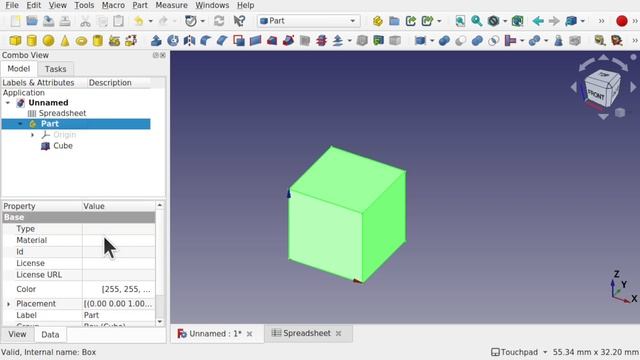
Task: Create a torus primitive
Action: [81, 41]
